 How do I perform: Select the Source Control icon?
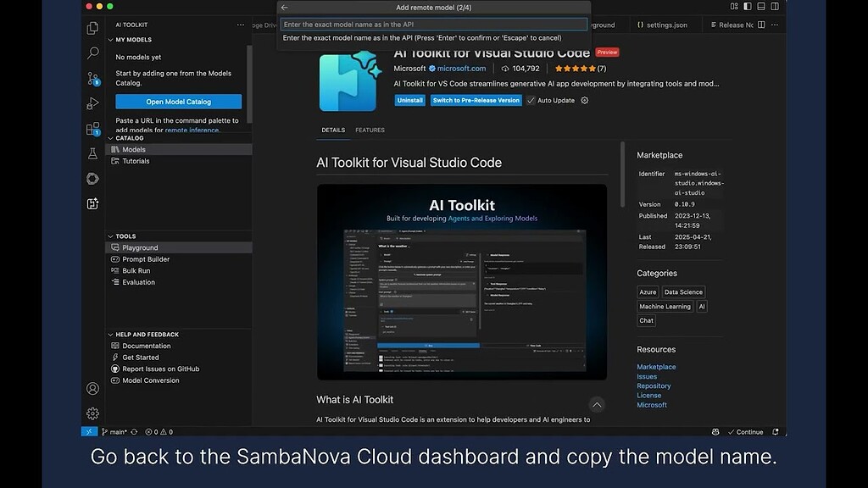[92, 78]
